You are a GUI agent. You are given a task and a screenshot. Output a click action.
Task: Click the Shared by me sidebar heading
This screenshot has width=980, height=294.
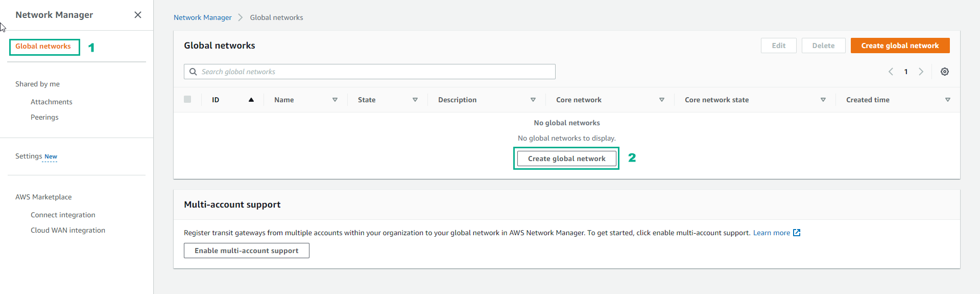[x=37, y=84]
